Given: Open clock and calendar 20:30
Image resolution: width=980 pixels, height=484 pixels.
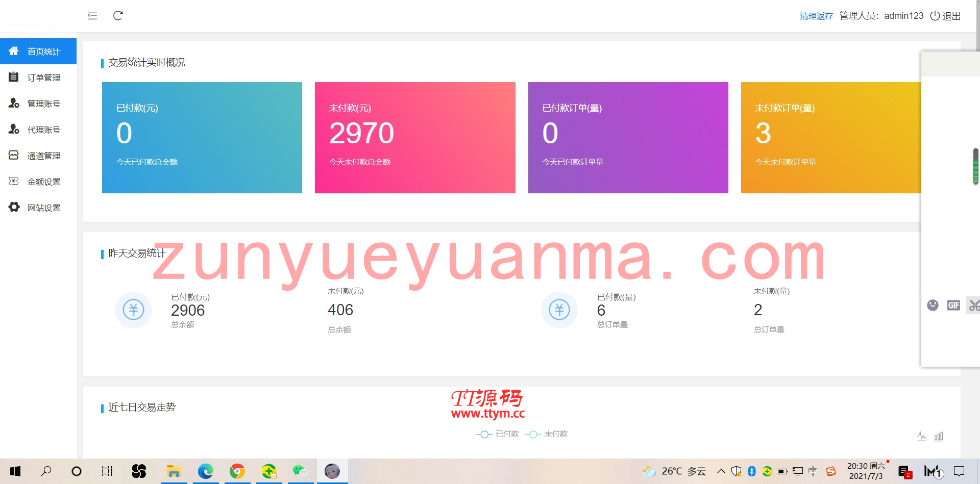Looking at the screenshot, I should click(866, 471).
